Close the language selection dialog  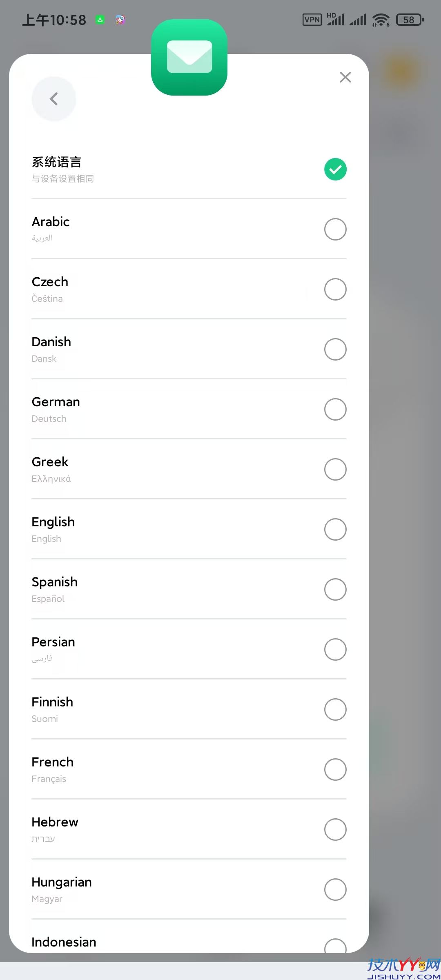pos(345,77)
